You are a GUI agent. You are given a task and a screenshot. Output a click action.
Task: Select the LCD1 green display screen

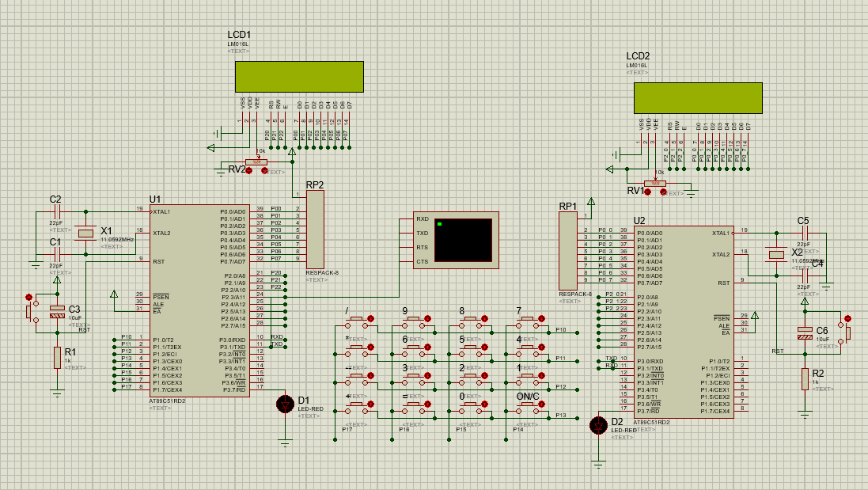point(299,77)
